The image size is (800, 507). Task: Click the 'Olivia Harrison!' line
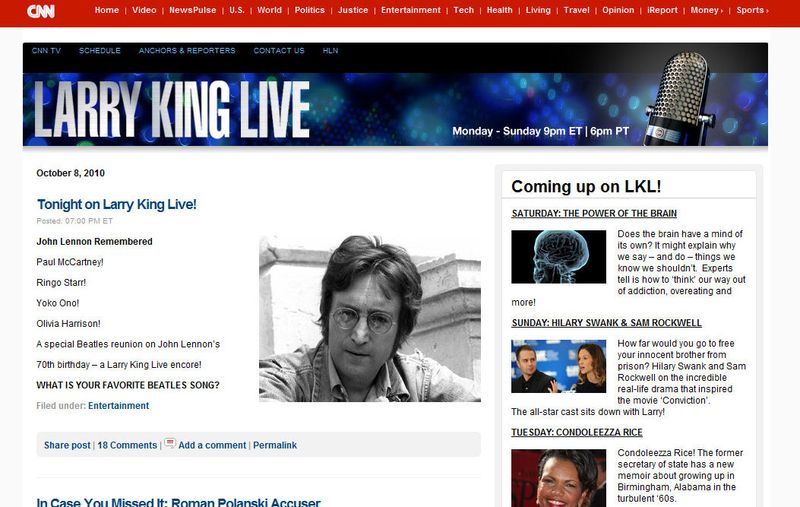pyautogui.click(x=68, y=323)
